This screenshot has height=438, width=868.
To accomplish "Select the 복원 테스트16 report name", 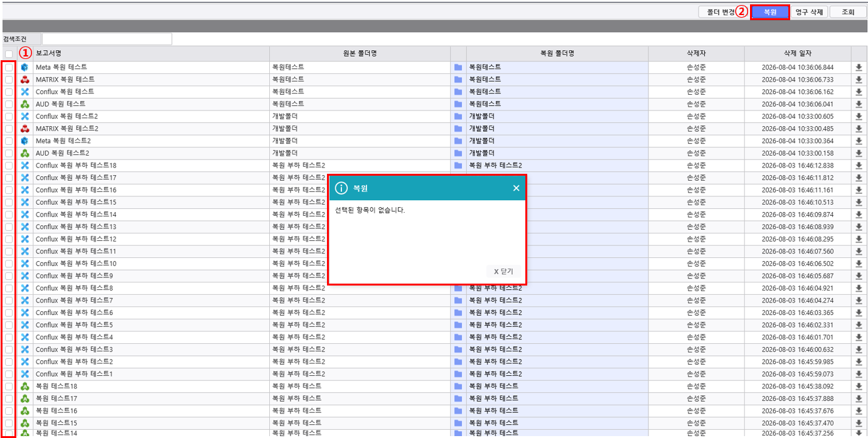I will [x=56, y=411].
